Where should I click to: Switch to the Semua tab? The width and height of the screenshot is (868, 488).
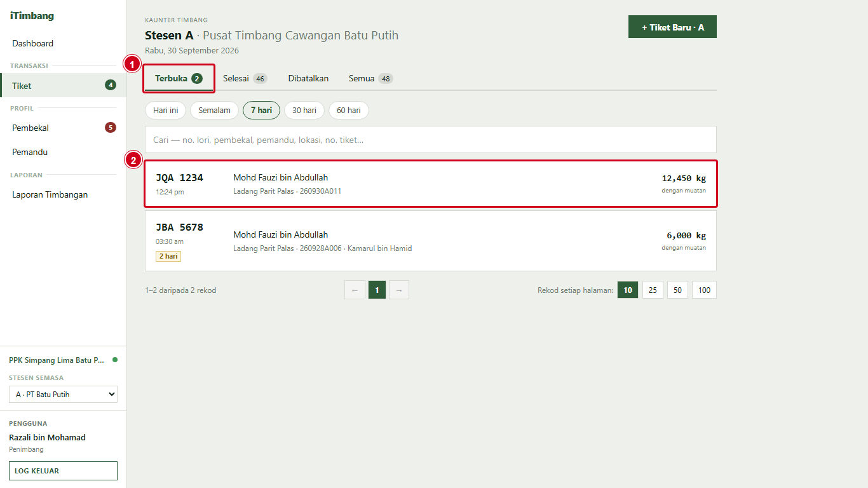click(x=370, y=79)
